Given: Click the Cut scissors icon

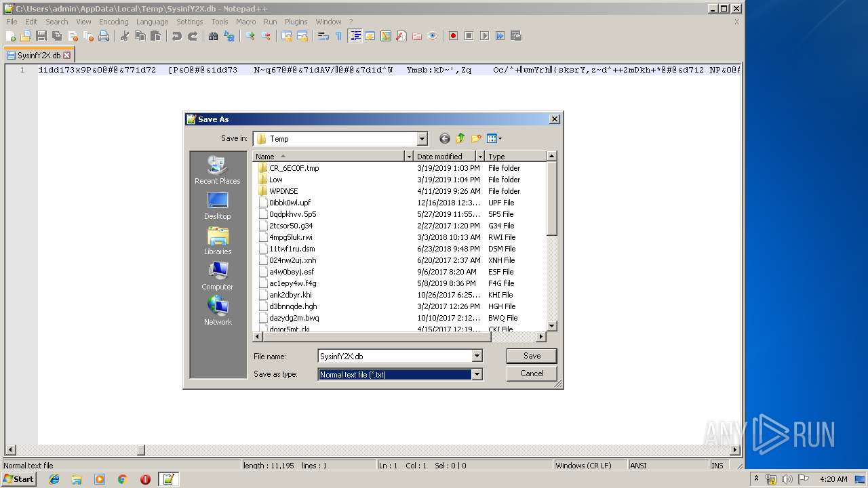Looking at the screenshot, I should 125,36.
